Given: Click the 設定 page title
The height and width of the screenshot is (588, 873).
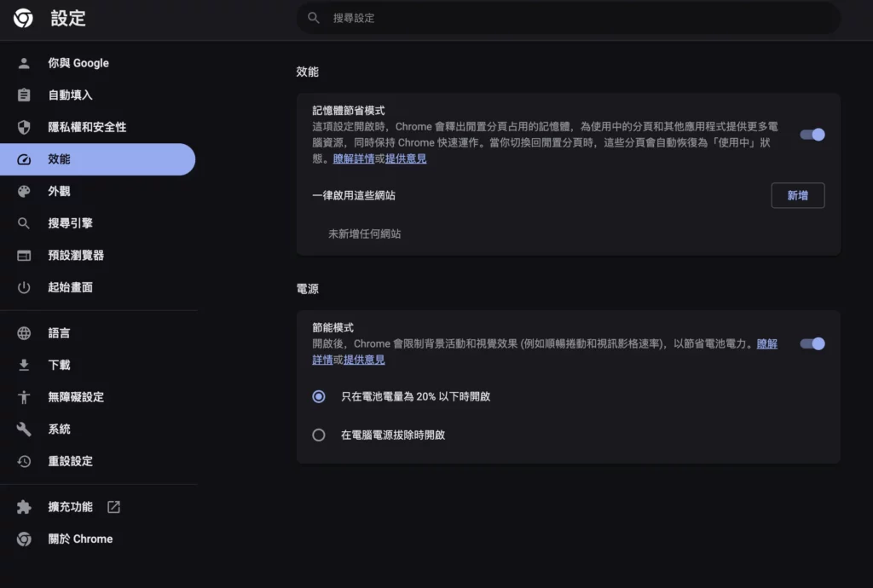Looking at the screenshot, I should (x=68, y=18).
